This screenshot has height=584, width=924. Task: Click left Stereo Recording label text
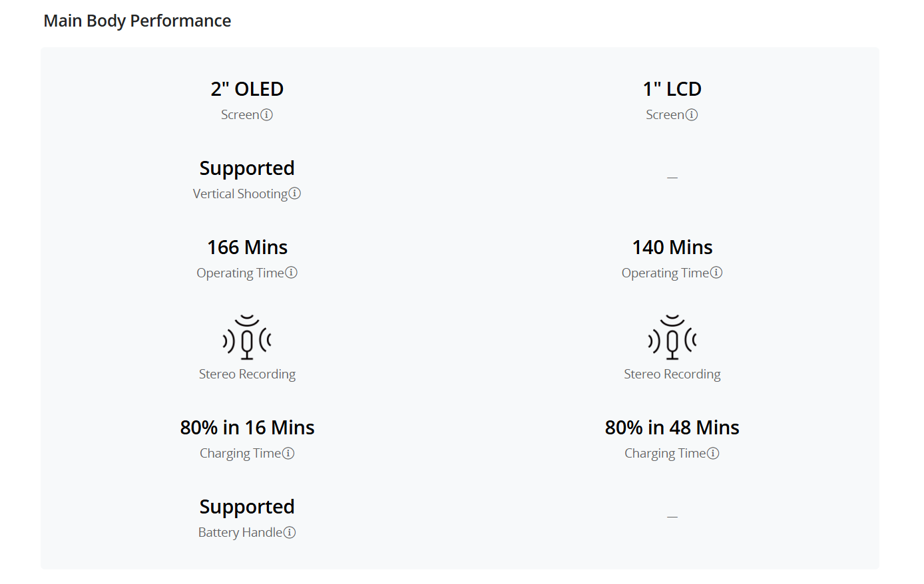pyautogui.click(x=247, y=374)
